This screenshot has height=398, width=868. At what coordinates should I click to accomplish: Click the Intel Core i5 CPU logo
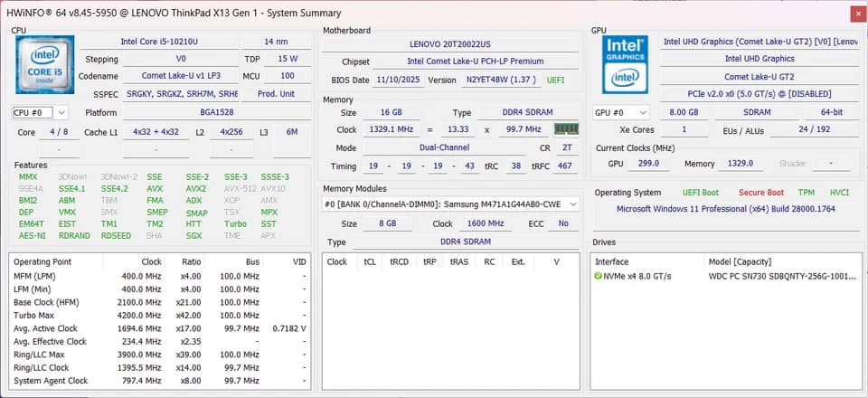(45, 63)
